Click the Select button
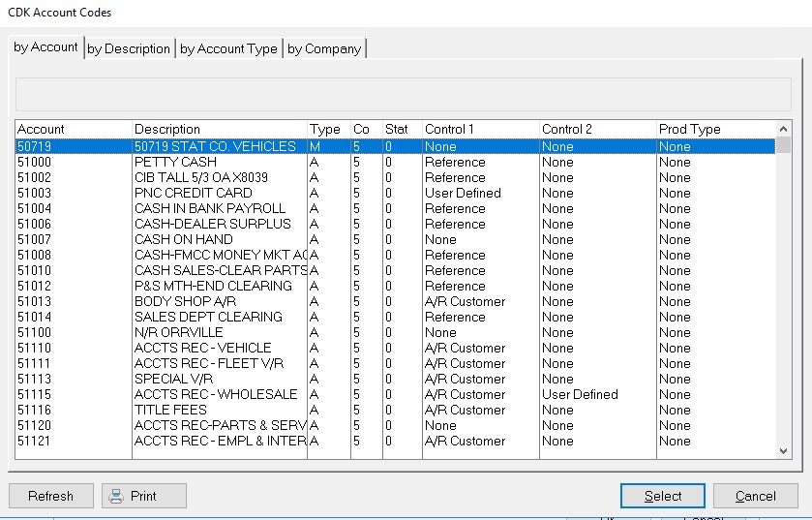Viewport: 812px width, 520px height. pos(663,496)
